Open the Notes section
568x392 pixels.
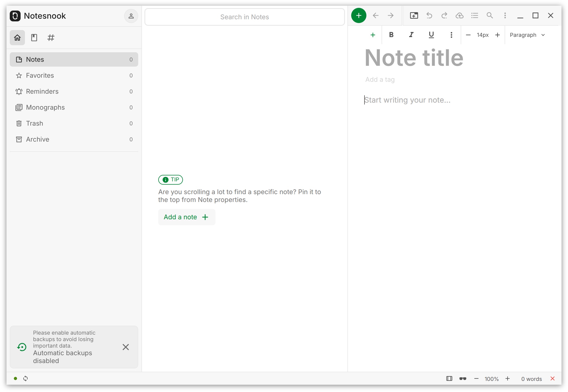pyautogui.click(x=74, y=60)
